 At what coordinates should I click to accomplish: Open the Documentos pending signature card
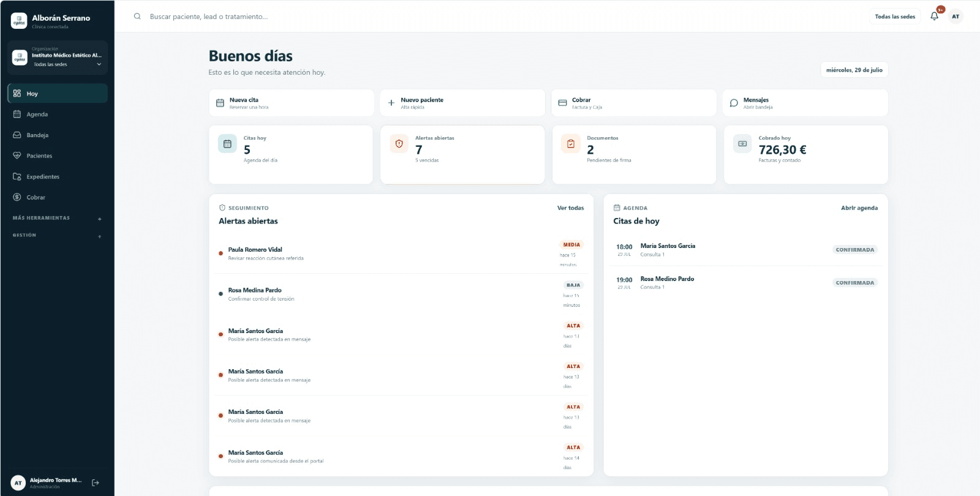pyautogui.click(x=634, y=155)
